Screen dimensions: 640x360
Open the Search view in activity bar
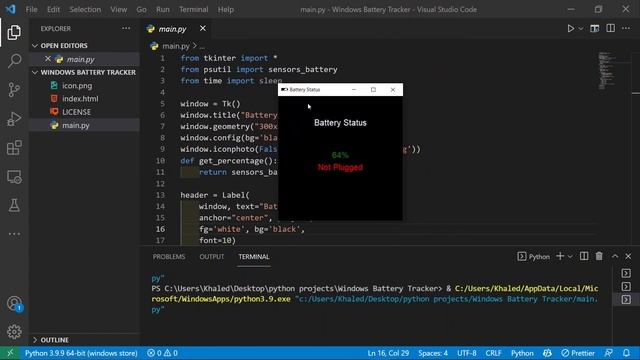click(x=14, y=61)
